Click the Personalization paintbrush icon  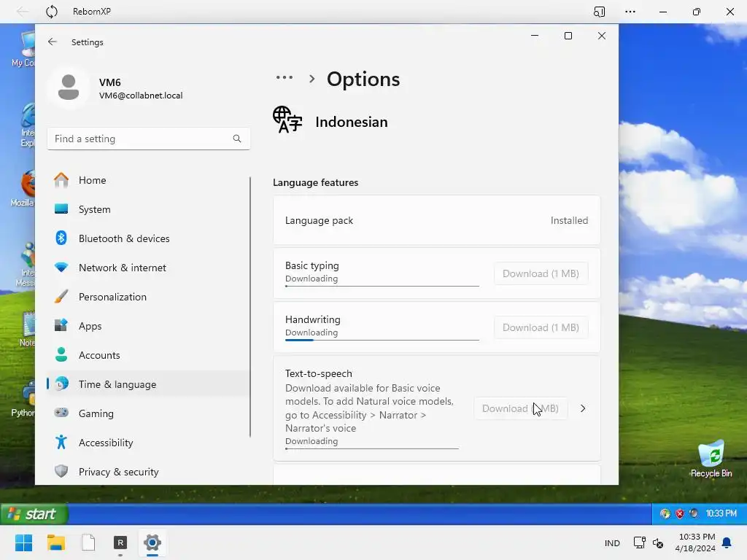[61, 296]
